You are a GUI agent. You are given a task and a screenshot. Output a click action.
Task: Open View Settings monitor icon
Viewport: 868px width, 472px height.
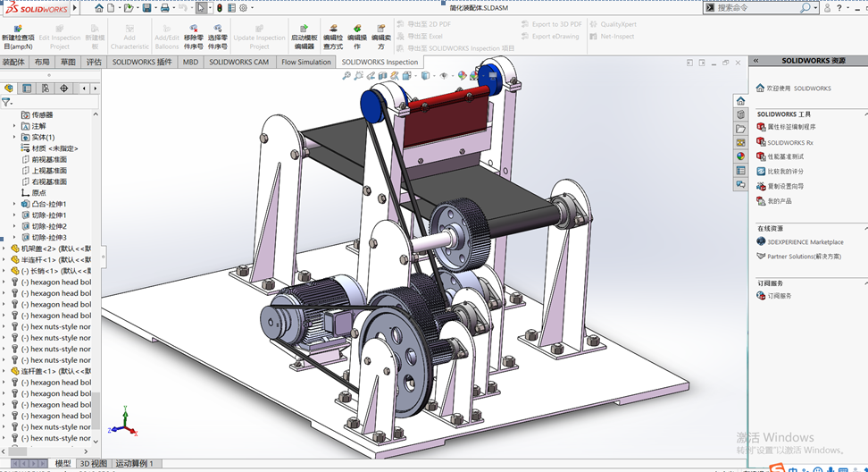(493, 75)
